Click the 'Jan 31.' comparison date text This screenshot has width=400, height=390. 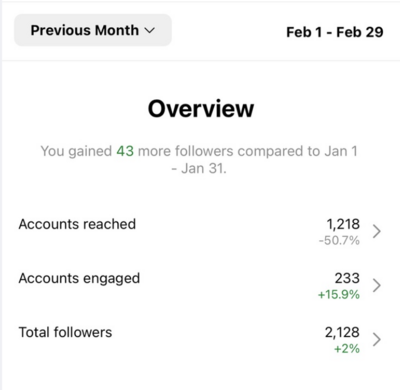[204, 168]
